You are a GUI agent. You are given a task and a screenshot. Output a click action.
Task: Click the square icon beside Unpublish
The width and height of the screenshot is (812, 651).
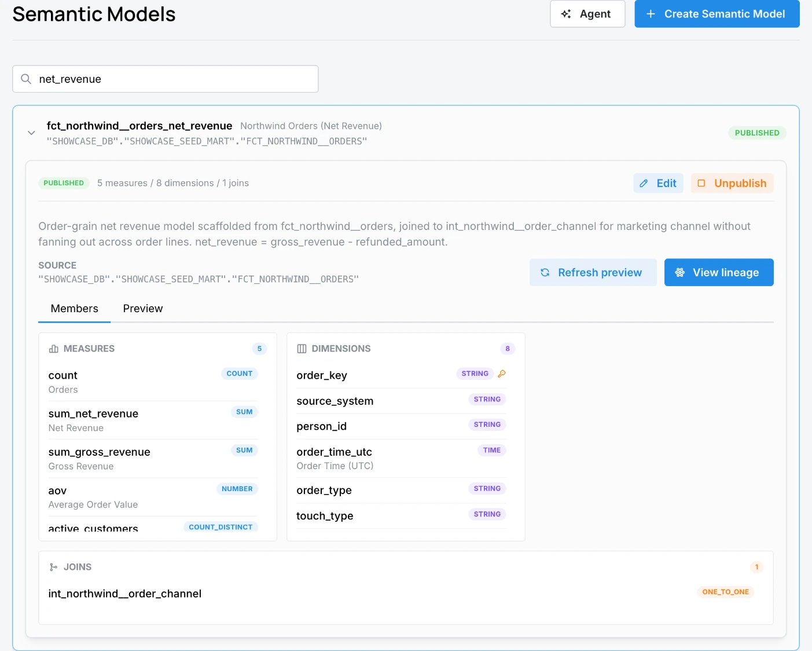coord(701,183)
